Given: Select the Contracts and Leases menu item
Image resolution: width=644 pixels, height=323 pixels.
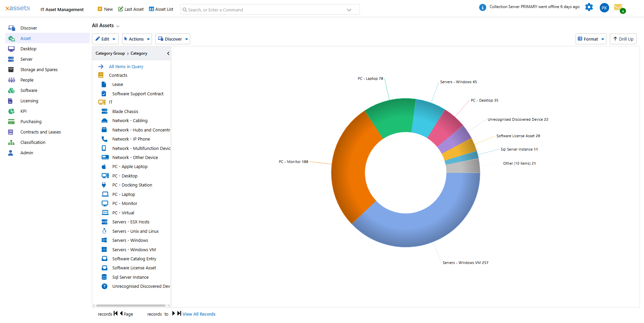Looking at the screenshot, I should pos(41,132).
